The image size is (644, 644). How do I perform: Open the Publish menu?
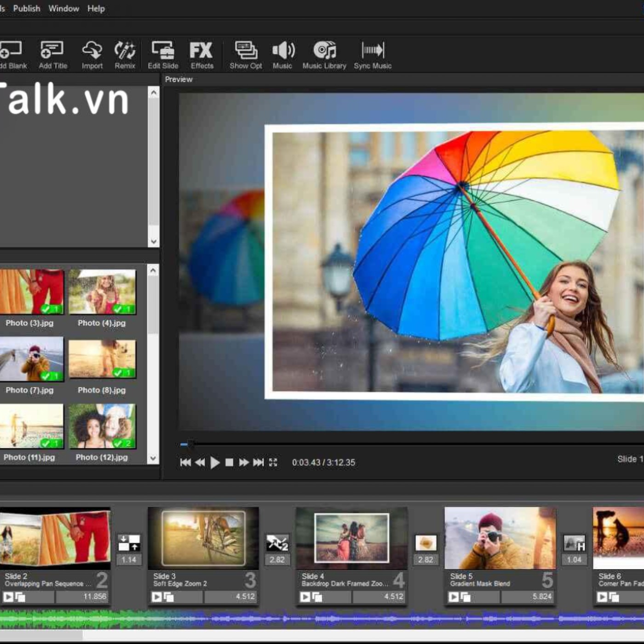click(26, 8)
